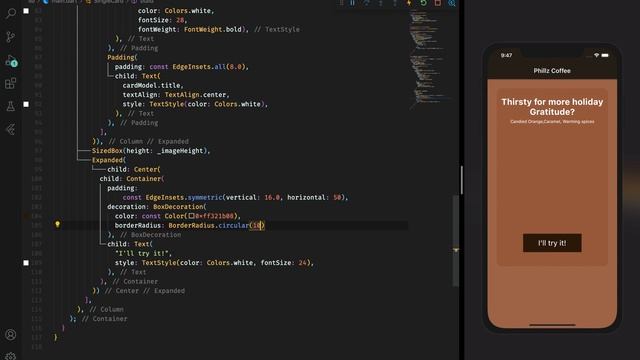Click 'Candied Orange,Caramel, Warming spices' subtitle
The image size is (640, 360).
(552, 122)
